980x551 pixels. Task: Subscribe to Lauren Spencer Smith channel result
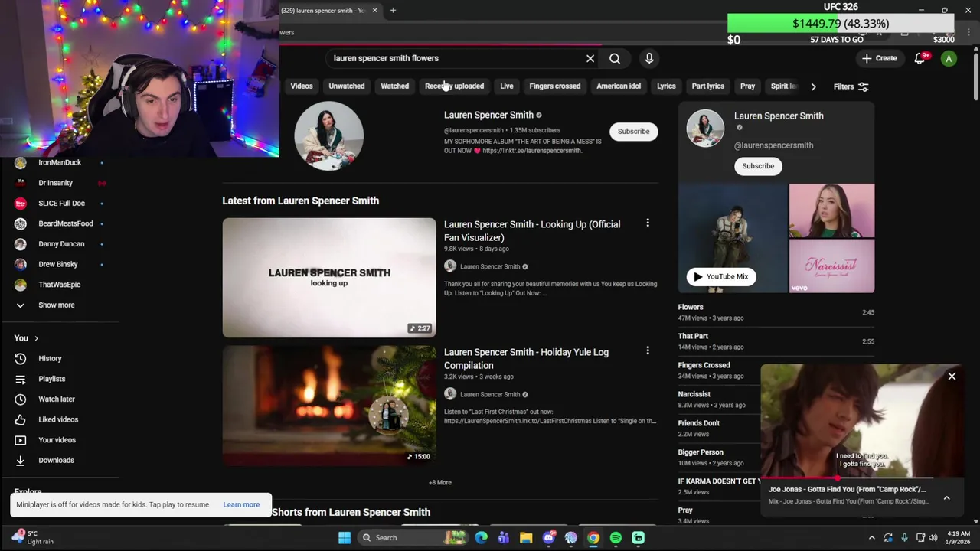click(633, 131)
